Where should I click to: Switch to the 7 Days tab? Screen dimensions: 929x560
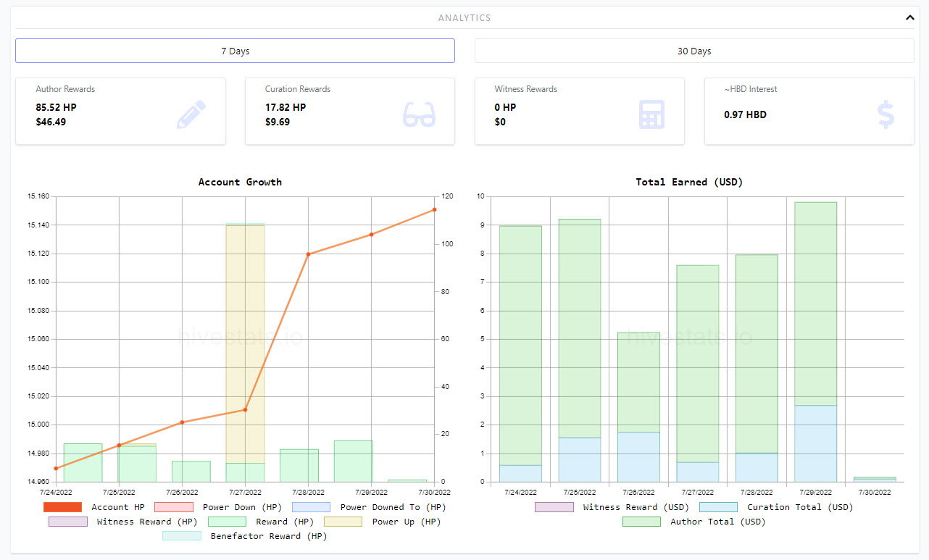click(236, 51)
